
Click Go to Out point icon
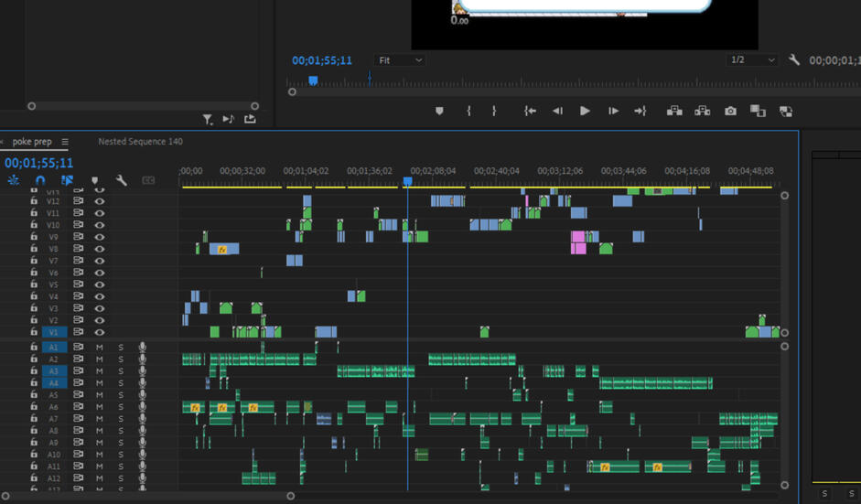640,111
